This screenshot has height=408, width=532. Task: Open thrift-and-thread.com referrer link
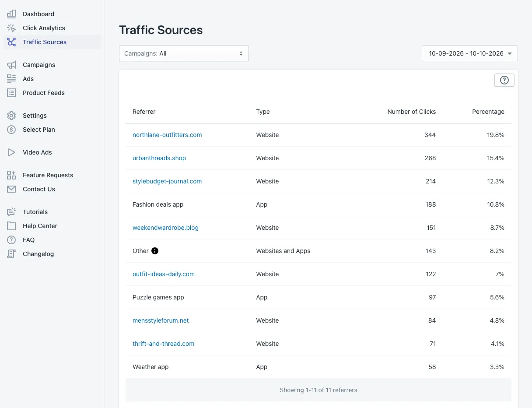point(163,344)
